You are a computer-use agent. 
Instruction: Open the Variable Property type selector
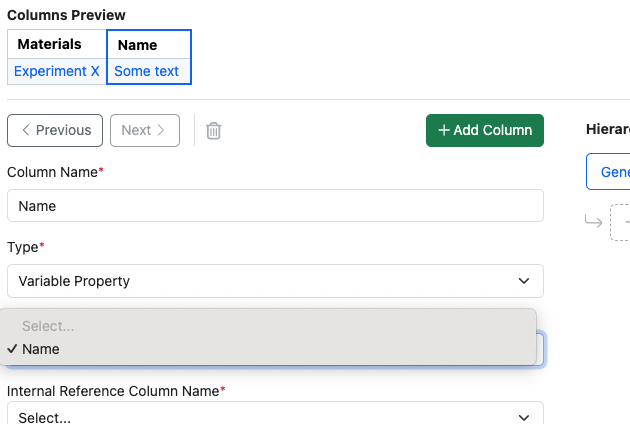coord(275,281)
